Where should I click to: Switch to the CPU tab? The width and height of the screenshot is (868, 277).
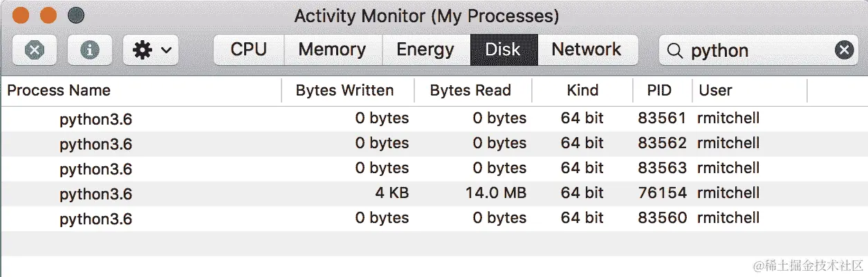point(248,50)
